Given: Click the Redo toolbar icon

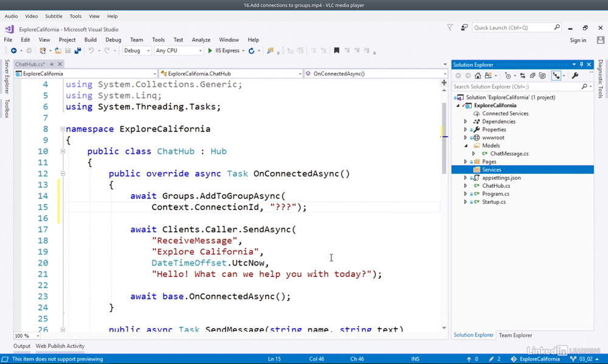Looking at the screenshot, I should pyautogui.click(x=106, y=51).
